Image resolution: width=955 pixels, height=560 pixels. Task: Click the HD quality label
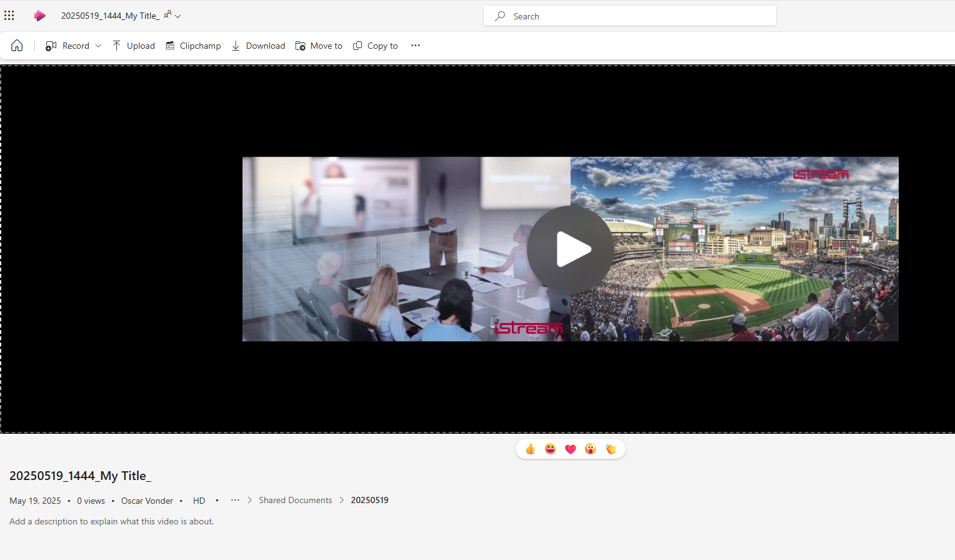(199, 501)
